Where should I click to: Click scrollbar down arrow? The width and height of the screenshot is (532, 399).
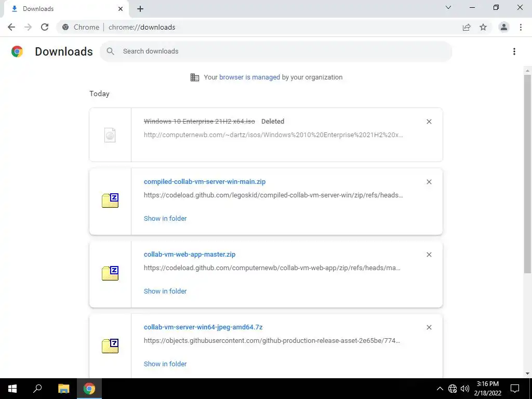point(527,374)
